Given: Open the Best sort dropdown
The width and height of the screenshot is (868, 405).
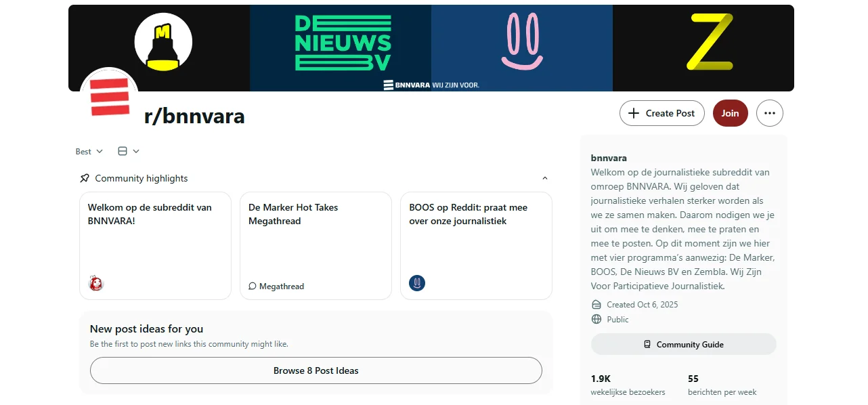Looking at the screenshot, I should (89, 151).
